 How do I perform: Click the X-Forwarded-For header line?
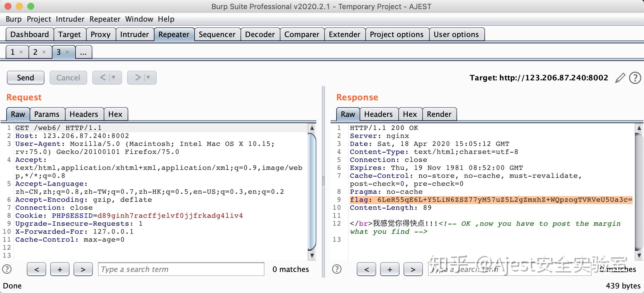click(x=74, y=231)
